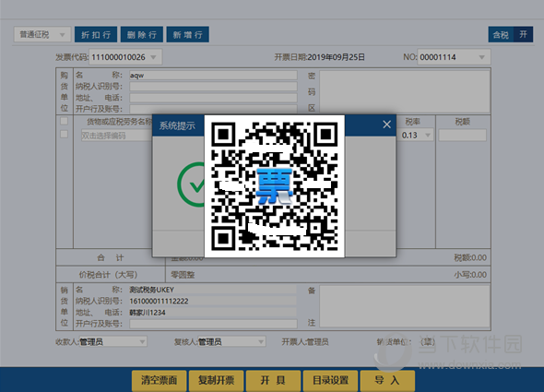Click the 删除行 button
The image size is (544, 392).
tap(142, 34)
